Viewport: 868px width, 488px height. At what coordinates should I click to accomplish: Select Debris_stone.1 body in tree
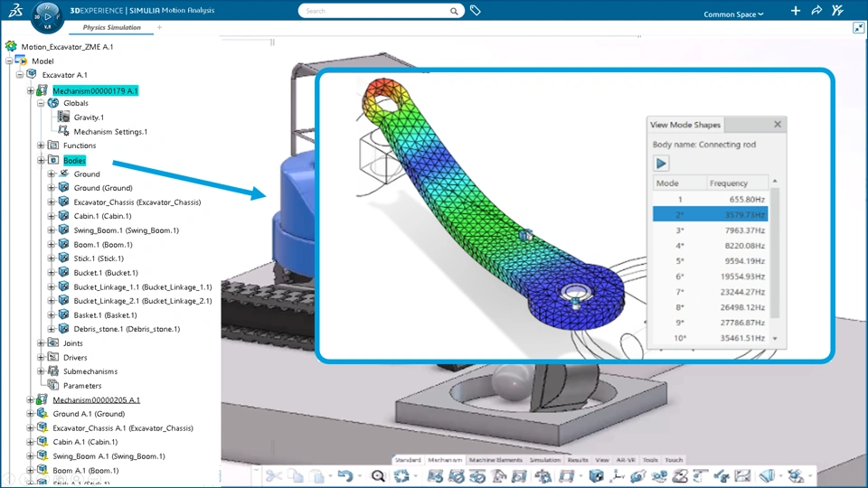pos(127,329)
